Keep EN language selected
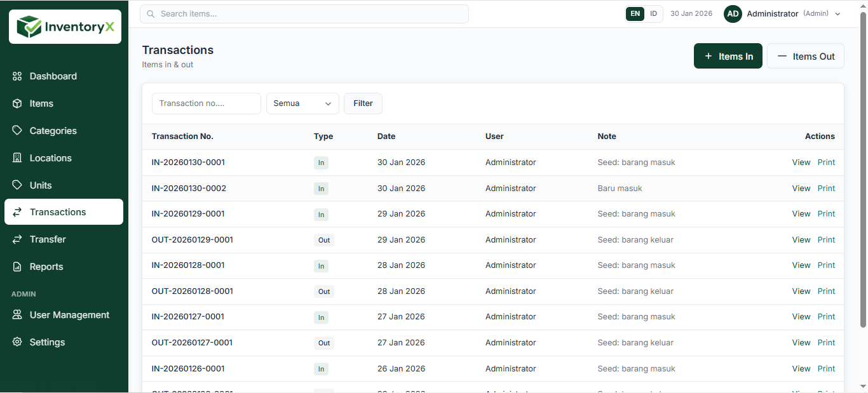The image size is (868, 393). click(635, 13)
